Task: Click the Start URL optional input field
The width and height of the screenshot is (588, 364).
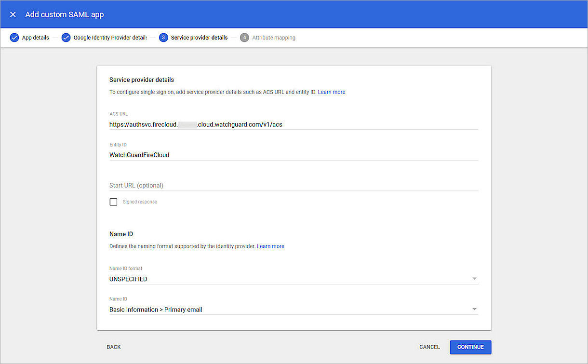Action: tap(289, 185)
